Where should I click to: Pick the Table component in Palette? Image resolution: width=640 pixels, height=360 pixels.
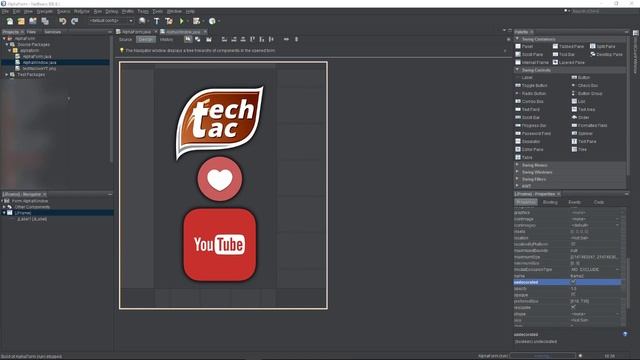524,158
